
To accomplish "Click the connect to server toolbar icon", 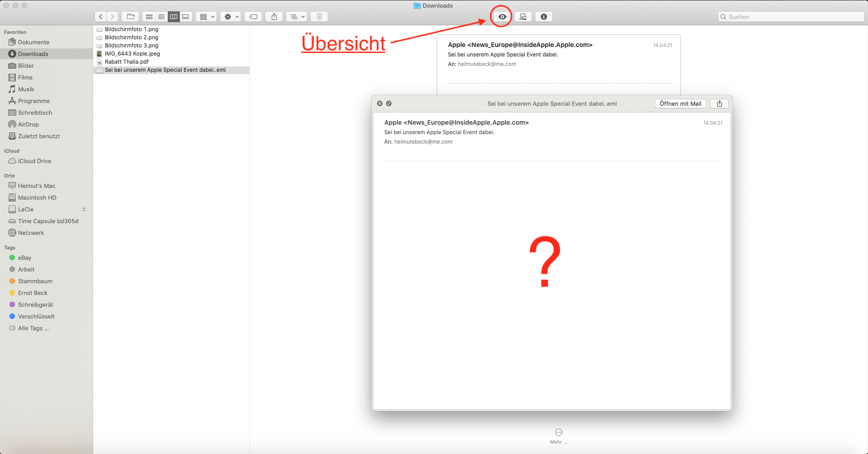I will [x=523, y=17].
